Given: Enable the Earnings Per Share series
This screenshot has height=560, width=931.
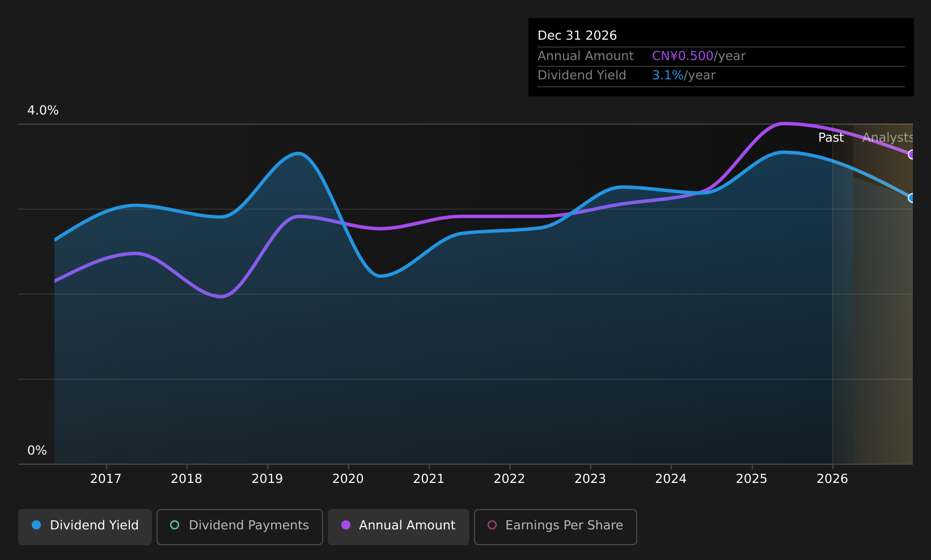Looking at the screenshot, I should [x=555, y=527].
